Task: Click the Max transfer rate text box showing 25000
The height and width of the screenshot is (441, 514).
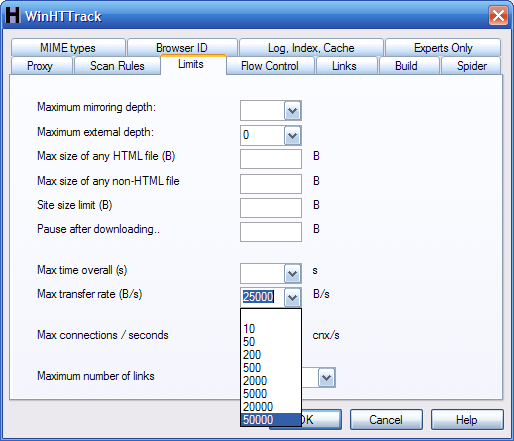Action: (262, 297)
